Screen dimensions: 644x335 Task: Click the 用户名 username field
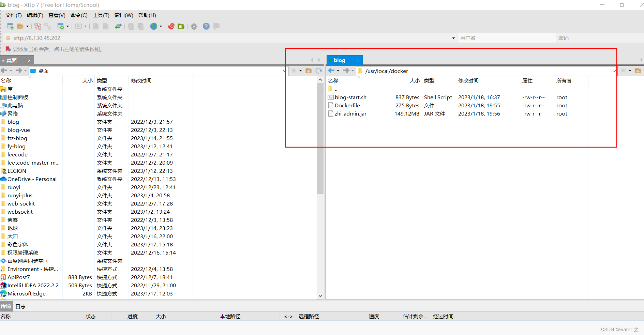click(x=507, y=38)
